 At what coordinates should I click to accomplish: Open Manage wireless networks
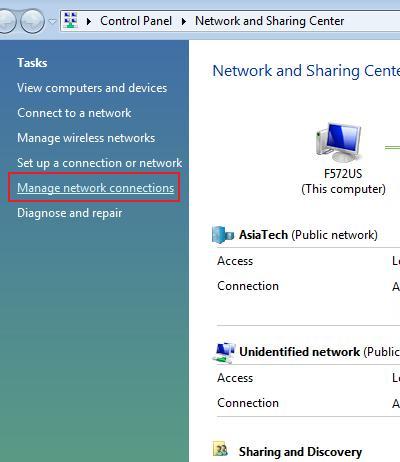pos(86,138)
